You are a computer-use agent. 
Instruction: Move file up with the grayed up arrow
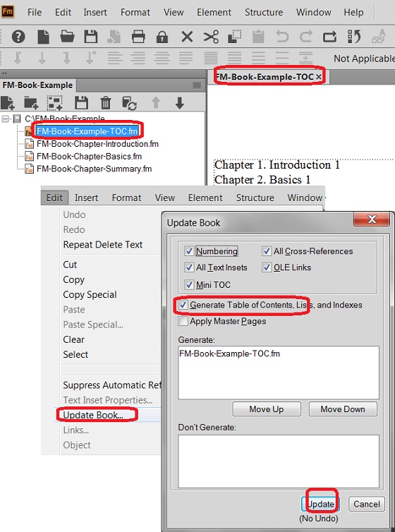coord(156,103)
